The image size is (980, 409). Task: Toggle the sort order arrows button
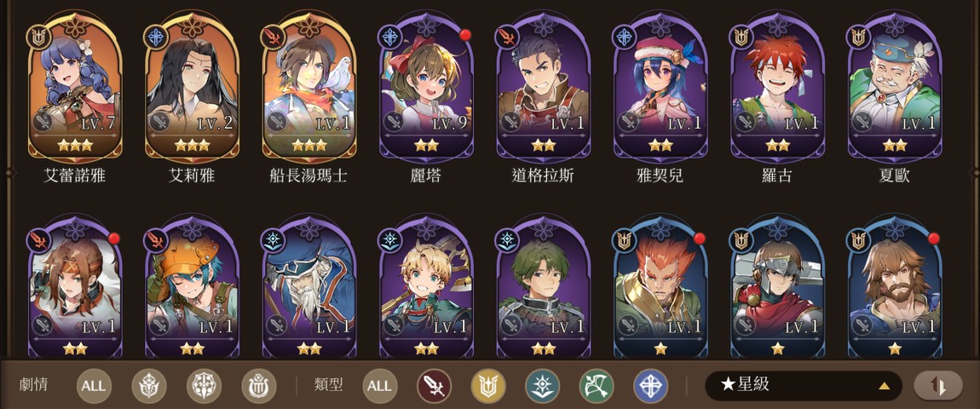tap(938, 385)
